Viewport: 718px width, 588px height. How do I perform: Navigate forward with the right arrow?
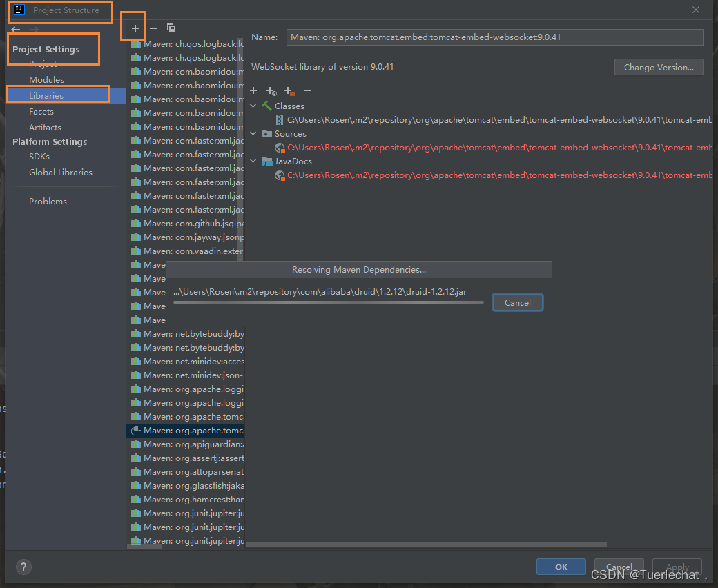point(33,30)
